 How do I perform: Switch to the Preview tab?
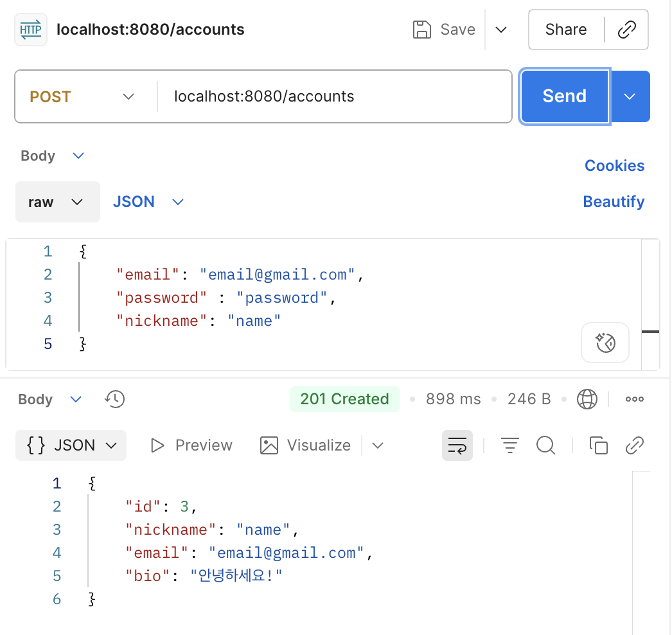click(x=191, y=445)
